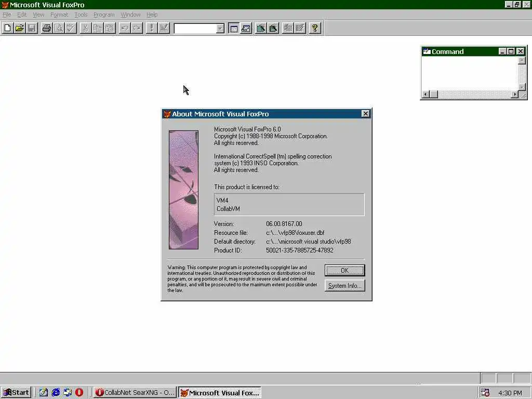Minimize the Command window
The height and width of the screenshot is (399, 532).
pyautogui.click(x=502, y=51)
